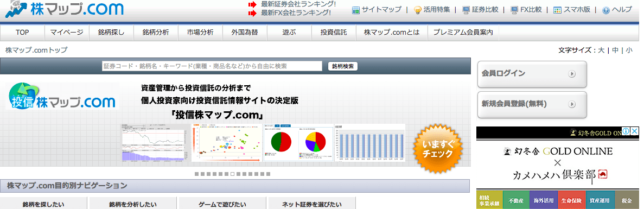Image resolution: width=644 pixels, height=209 pixels.
Task: Click the サイトマップ icon
Action: point(356,10)
